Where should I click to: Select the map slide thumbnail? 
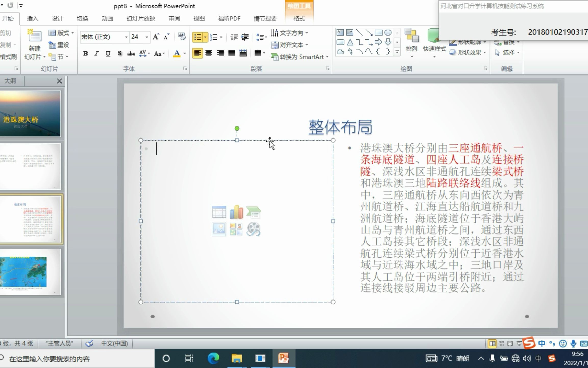[x=30, y=272]
